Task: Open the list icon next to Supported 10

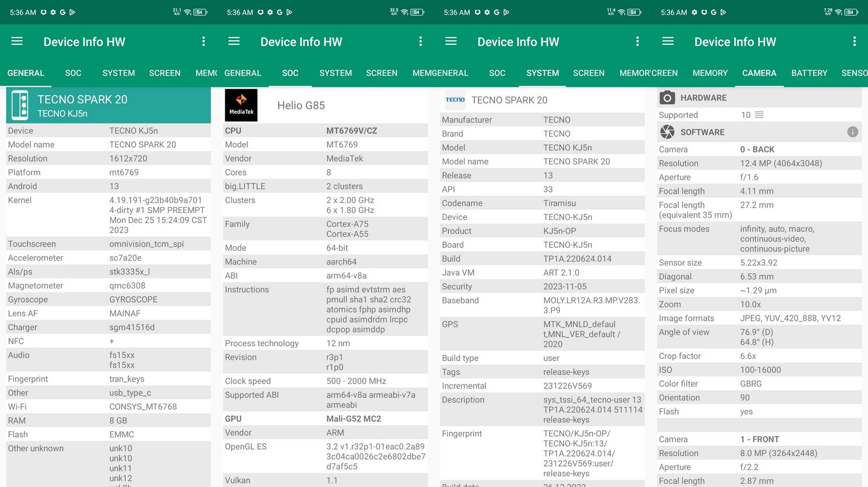Action: (759, 115)
